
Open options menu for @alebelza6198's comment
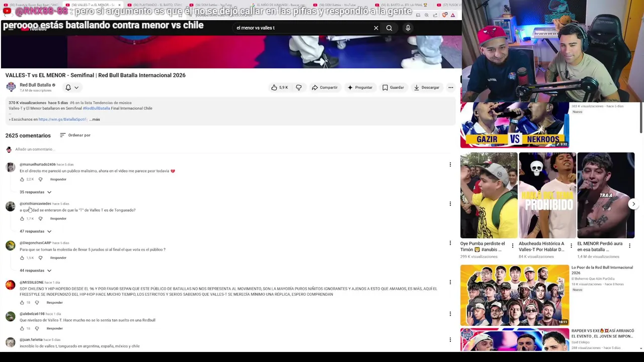[450, 314]
